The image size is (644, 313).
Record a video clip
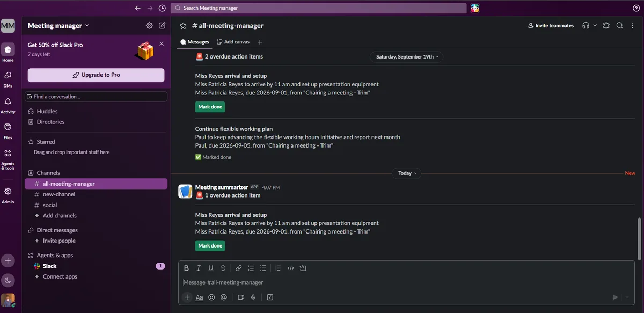(x=241, y=297)
